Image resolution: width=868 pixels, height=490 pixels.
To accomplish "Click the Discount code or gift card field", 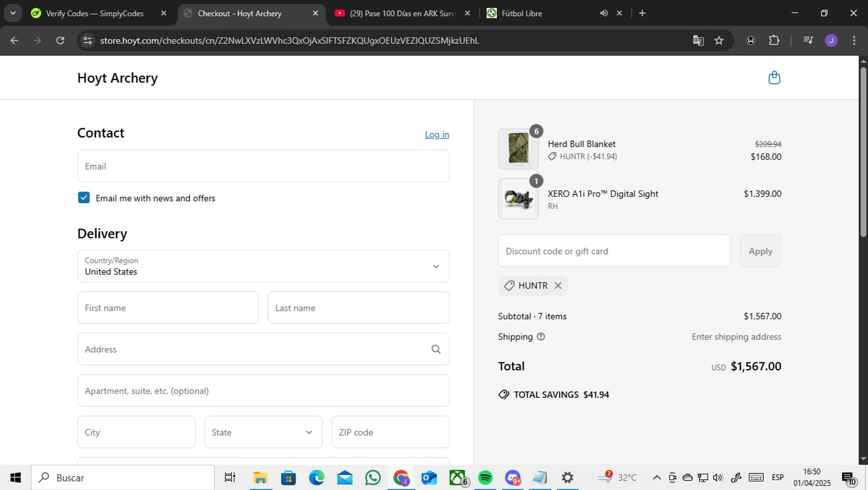I will pos(614,251).
